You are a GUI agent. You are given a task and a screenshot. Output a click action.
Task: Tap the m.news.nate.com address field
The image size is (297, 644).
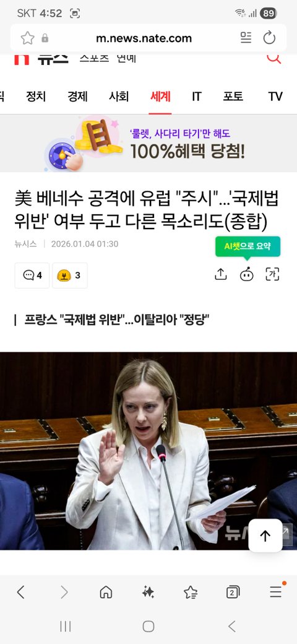point(144,38)
